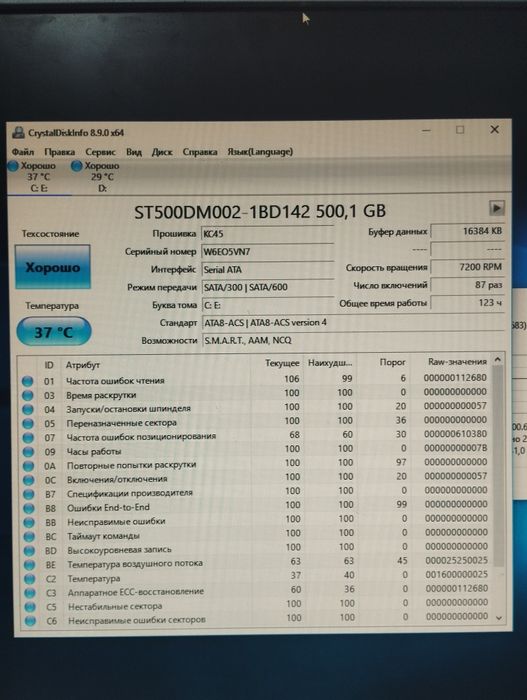The height and width of the screenshot is (700, 527).
Task: Select the Часы работы row text
Action: coord(94,451)
